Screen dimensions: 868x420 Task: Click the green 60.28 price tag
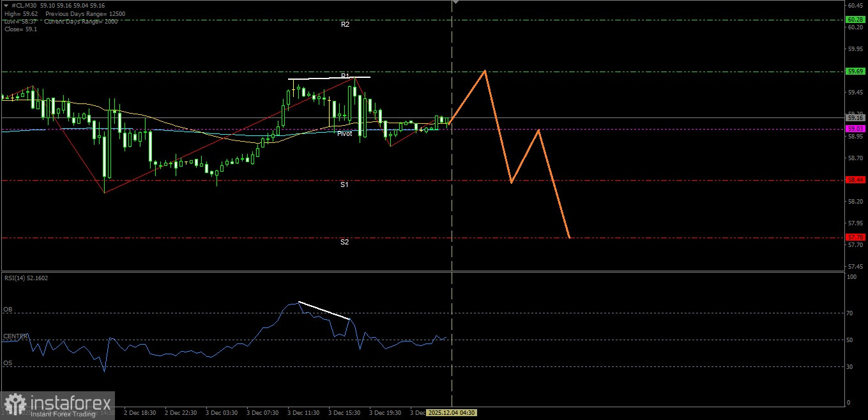click(x=855, y=20)
